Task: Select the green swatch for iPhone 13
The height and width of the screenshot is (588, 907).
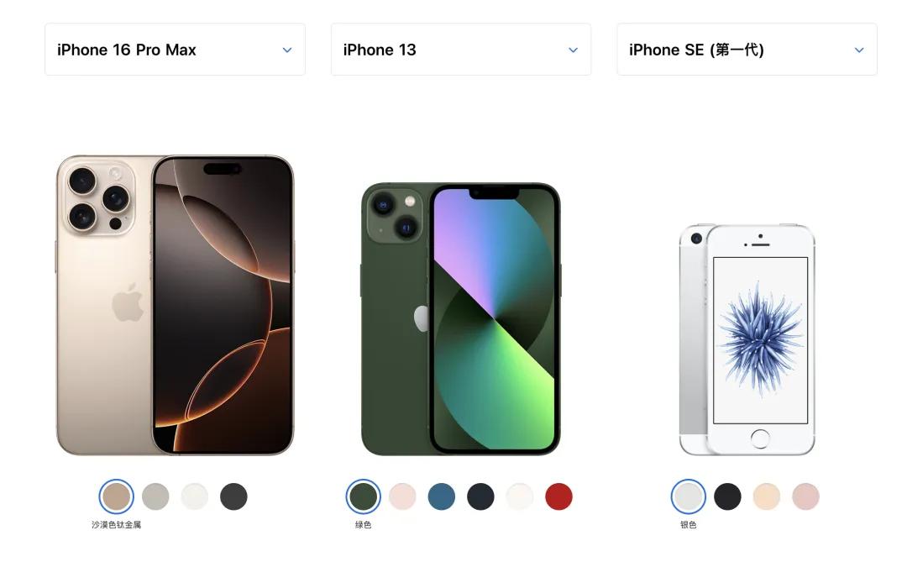Action: (x=364, y=496)
